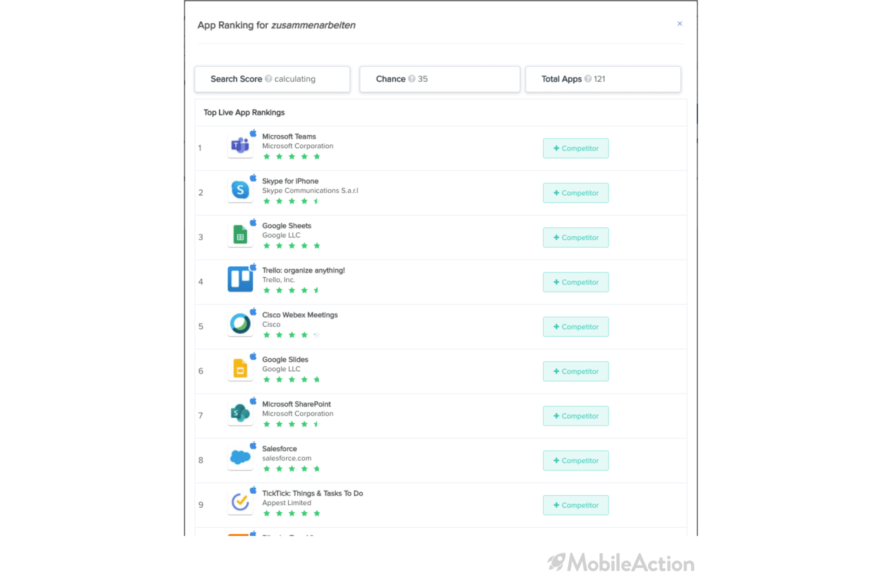
Task: Open the Skype for iPhone app icon
Action: coord(240,190)
